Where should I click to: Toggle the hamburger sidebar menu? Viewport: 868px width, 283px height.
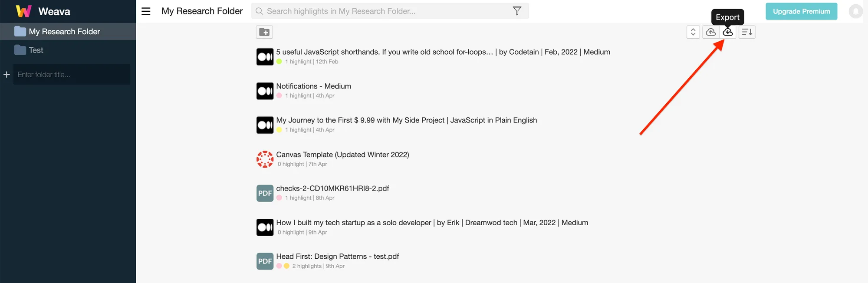146,11
